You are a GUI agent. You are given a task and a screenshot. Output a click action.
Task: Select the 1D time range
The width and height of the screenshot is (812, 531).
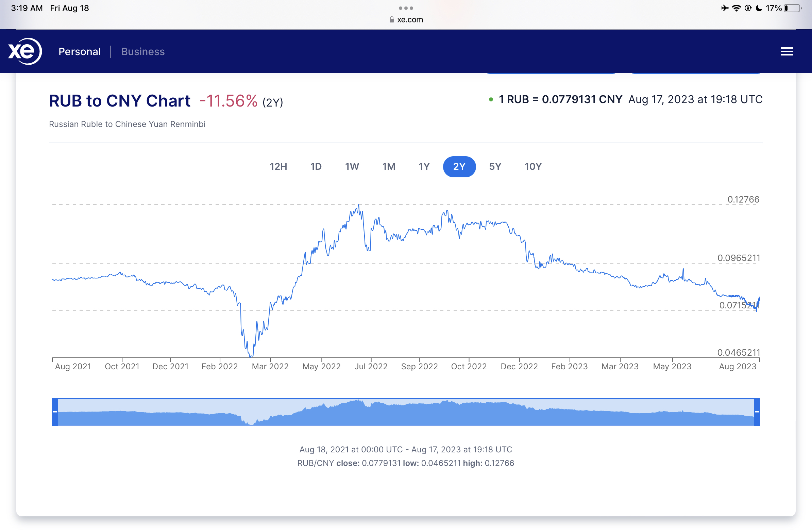point(316,167)
